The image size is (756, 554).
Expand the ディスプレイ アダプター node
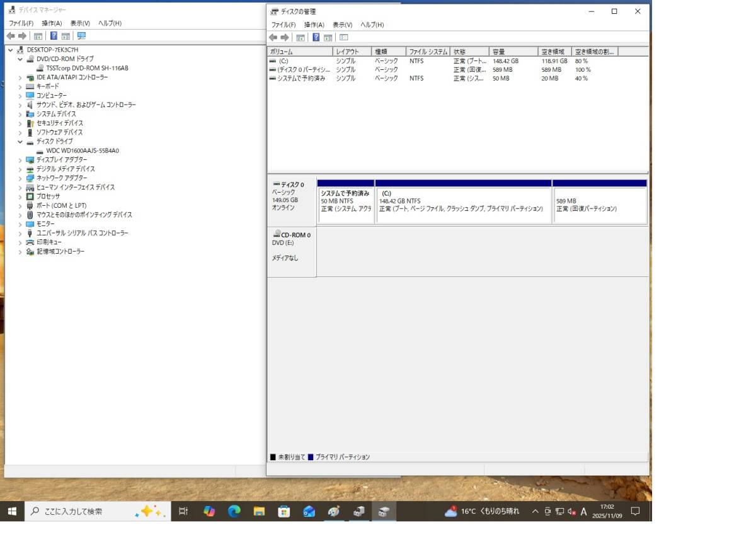click(20, 160)
